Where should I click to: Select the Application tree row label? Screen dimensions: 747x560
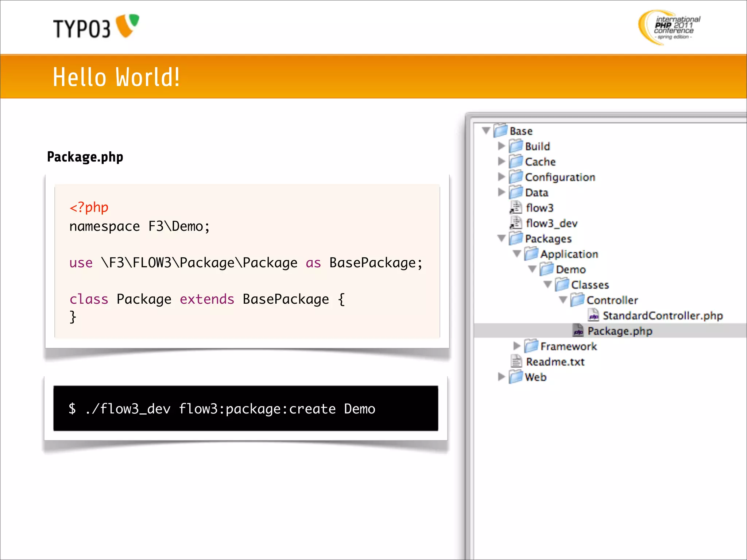[569, 254]
